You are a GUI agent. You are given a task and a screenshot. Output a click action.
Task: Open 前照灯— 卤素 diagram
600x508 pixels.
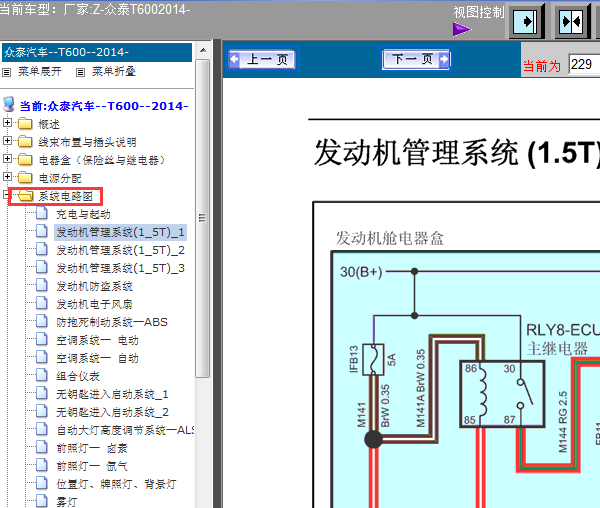[x=92, y=448]
